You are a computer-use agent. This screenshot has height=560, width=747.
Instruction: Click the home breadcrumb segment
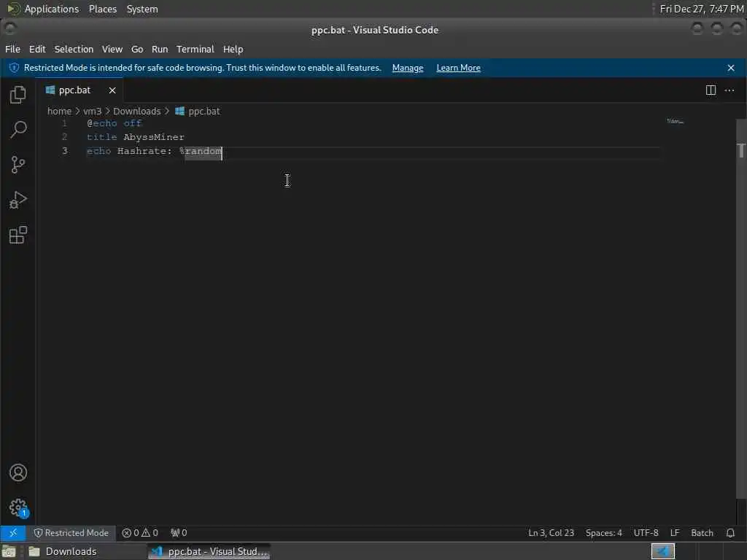pyautogui.click(x=59, y=111)
